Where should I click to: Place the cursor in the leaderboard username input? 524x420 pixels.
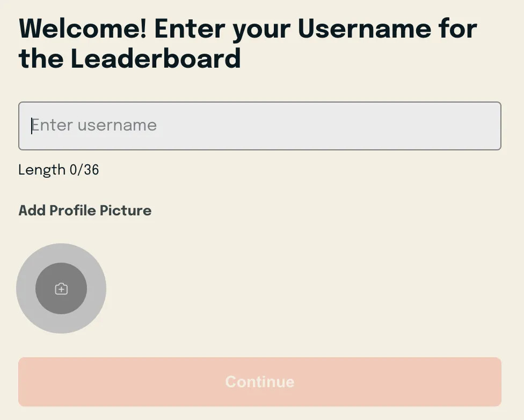point(260,126)
